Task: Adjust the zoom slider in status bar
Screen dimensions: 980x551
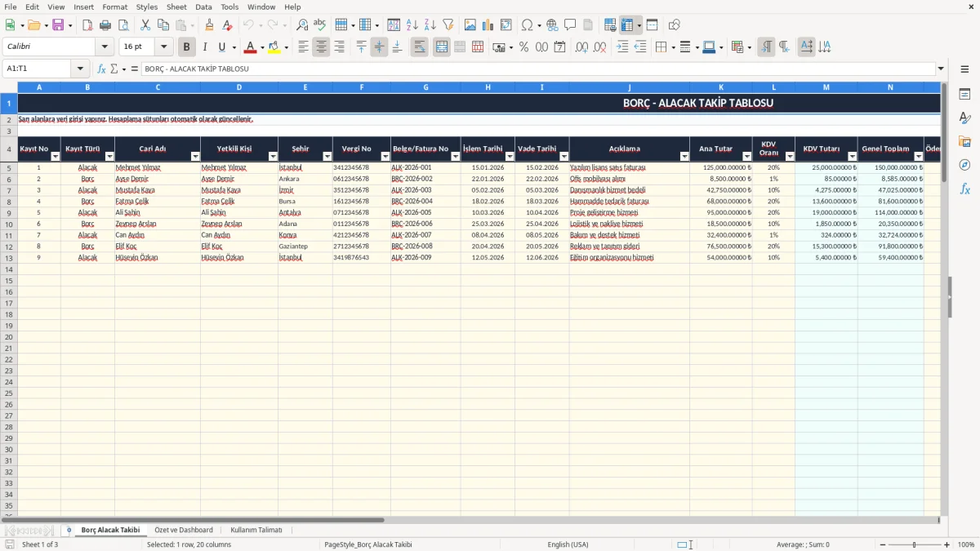Action: 915,544
